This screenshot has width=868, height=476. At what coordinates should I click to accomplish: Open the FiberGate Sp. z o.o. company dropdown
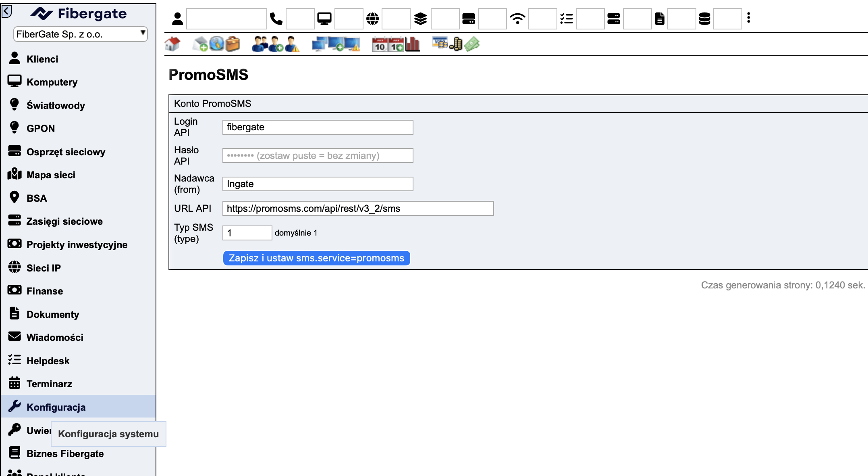(x=80, y=34)
